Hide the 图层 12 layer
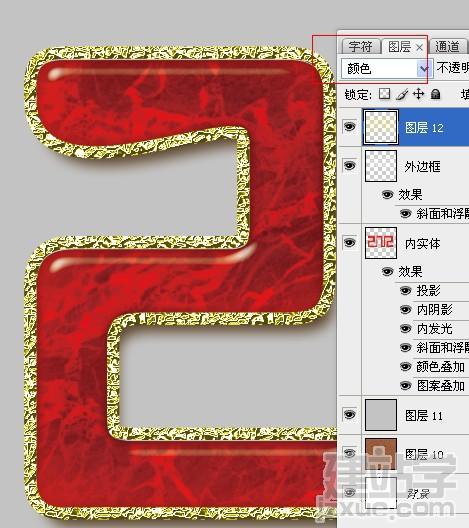This screenshot has height=528, width=469. pos(349,127)
